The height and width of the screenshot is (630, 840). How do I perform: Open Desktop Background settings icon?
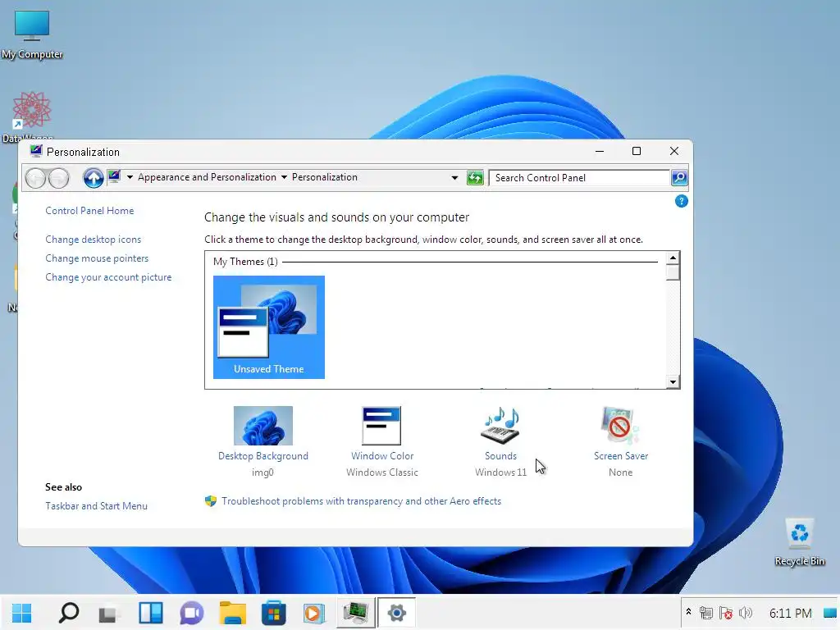[263, 426]
